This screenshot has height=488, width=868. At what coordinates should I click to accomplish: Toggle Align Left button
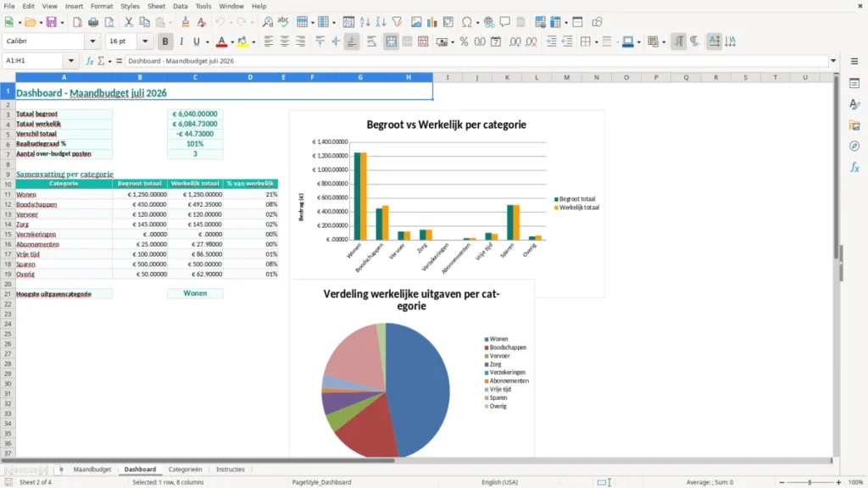269,42
